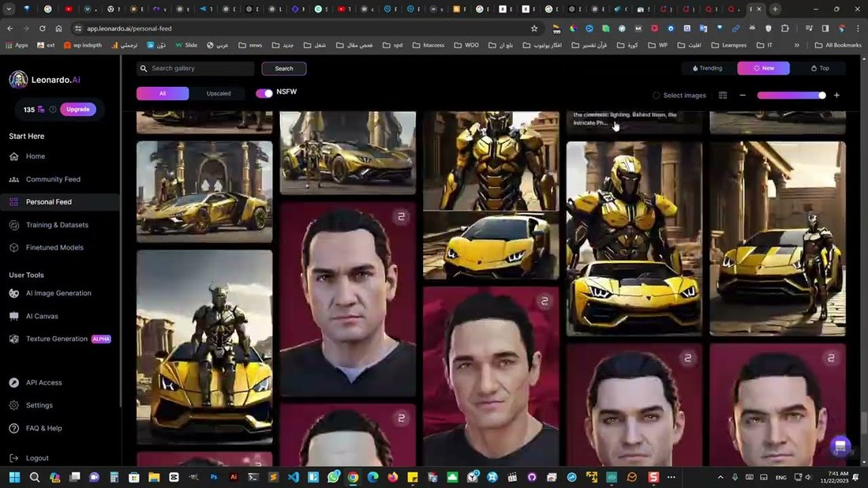Click the Upgrade button
Viewport: 868px width, 488px height.
tap(78, 109)
